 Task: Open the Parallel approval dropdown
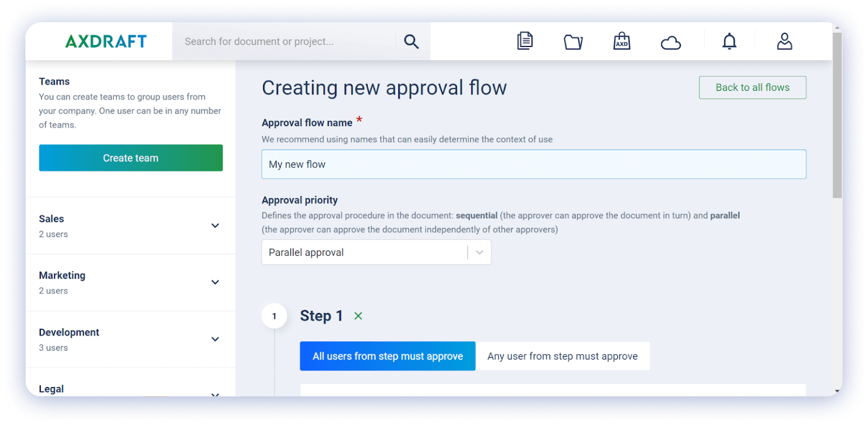(x=376, y=253)
